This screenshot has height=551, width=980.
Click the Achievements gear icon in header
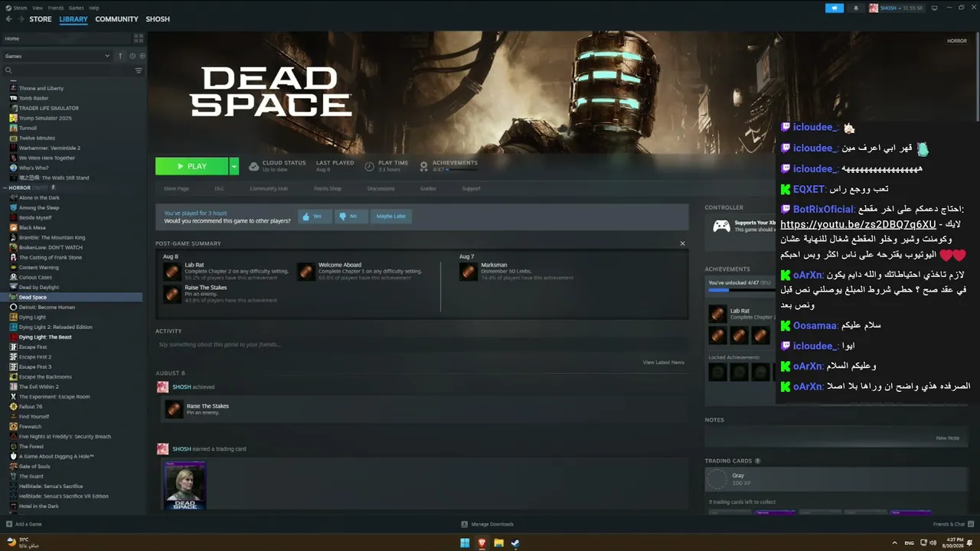424,166
